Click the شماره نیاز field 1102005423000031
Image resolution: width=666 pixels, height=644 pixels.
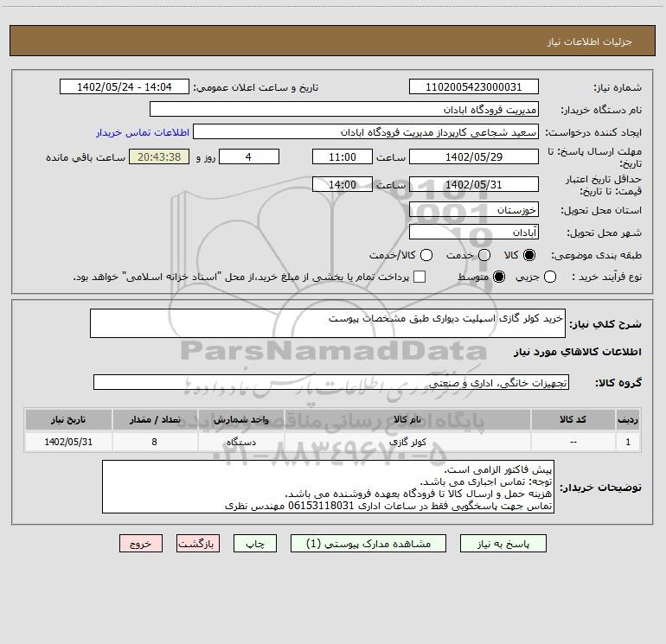(474, 86)
